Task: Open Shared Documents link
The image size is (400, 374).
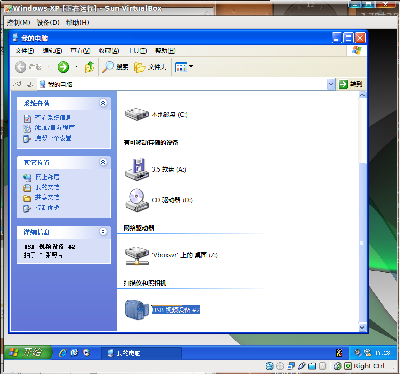Action: 47,197
